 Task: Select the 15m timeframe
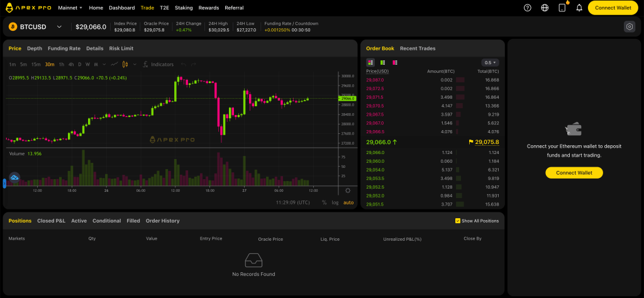pos(36,65)
